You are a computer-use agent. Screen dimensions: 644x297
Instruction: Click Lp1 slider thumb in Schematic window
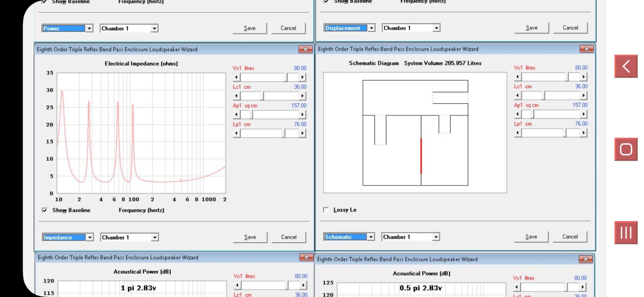[x=564, y=133]
